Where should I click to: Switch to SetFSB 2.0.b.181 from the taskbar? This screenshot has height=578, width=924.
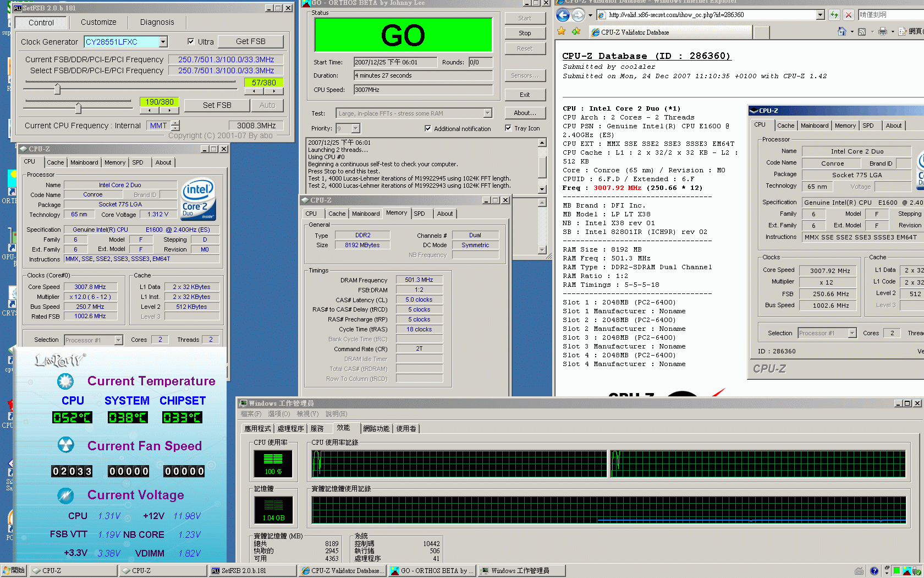(x=252, y=571)
